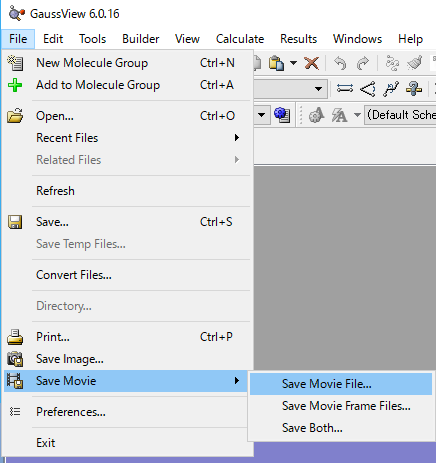Click the camera icon beside Save Image...

pos(15,359)
